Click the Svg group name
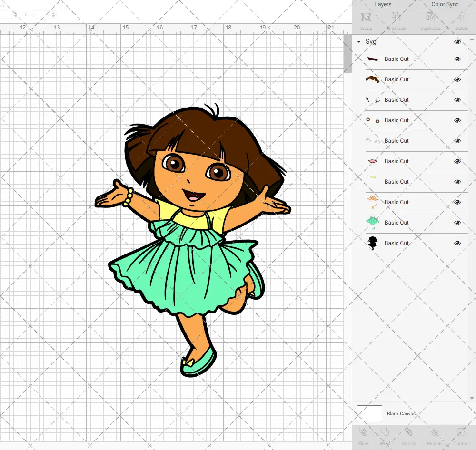 [x=371, y=41]
